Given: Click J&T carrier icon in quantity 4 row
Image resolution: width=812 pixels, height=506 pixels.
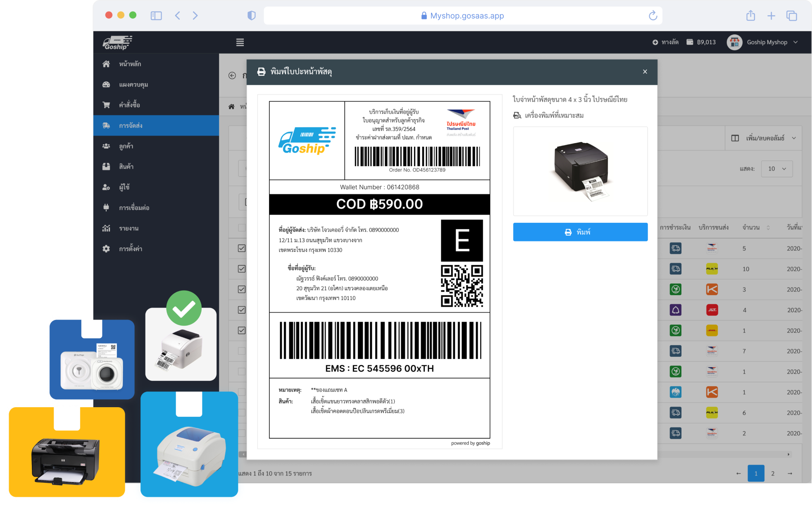Looking at the screenshot, I should (712, 310).
